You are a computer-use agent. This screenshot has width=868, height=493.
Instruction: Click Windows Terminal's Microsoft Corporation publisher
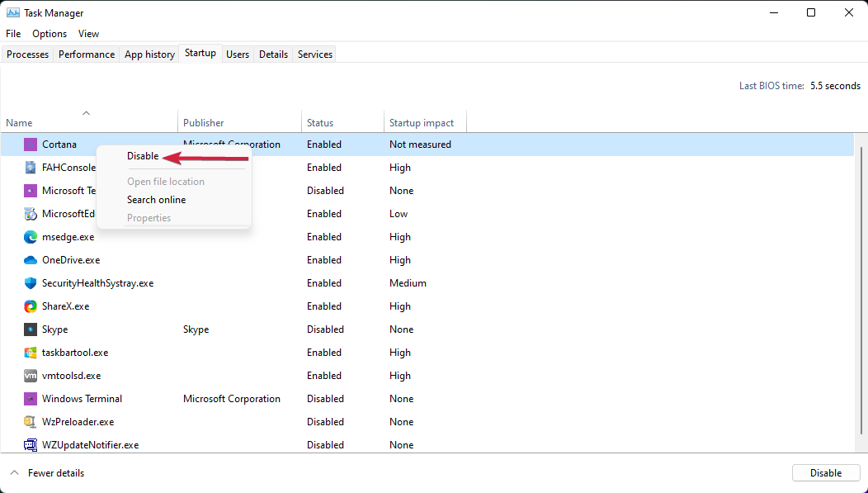tap(231, 399)
